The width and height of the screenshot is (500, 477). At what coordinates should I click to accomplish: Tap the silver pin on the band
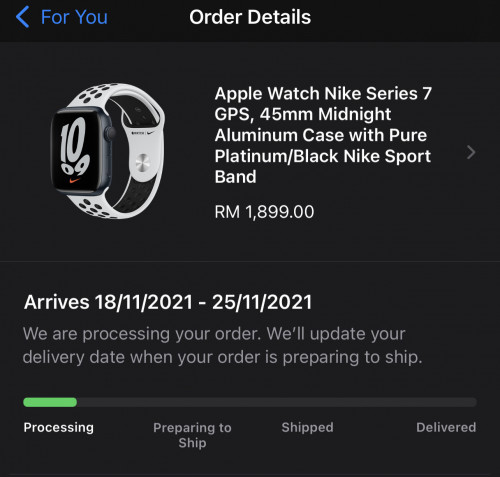[x=143, y=163]
